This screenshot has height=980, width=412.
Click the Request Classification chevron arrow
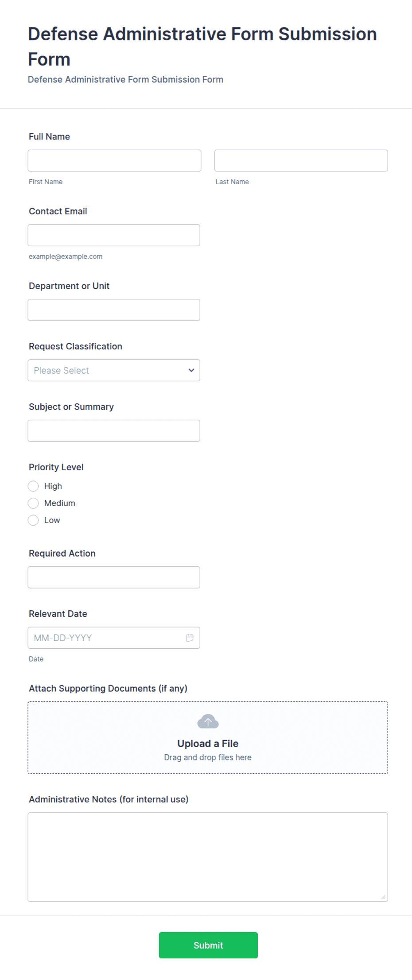click(191, 370)
